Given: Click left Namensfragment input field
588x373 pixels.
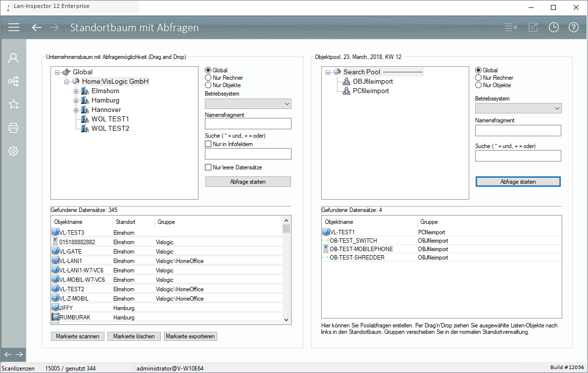Looking at the screenshot, I should 248,123.
